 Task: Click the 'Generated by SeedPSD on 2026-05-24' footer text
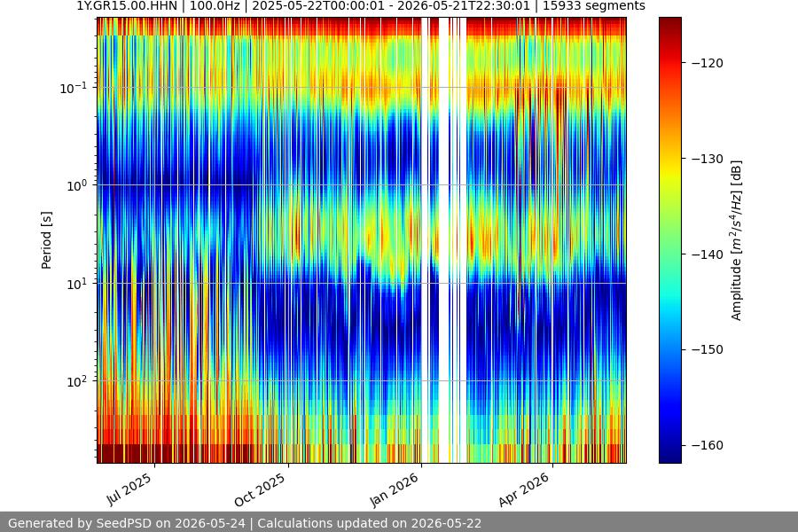tap(127, 523)
